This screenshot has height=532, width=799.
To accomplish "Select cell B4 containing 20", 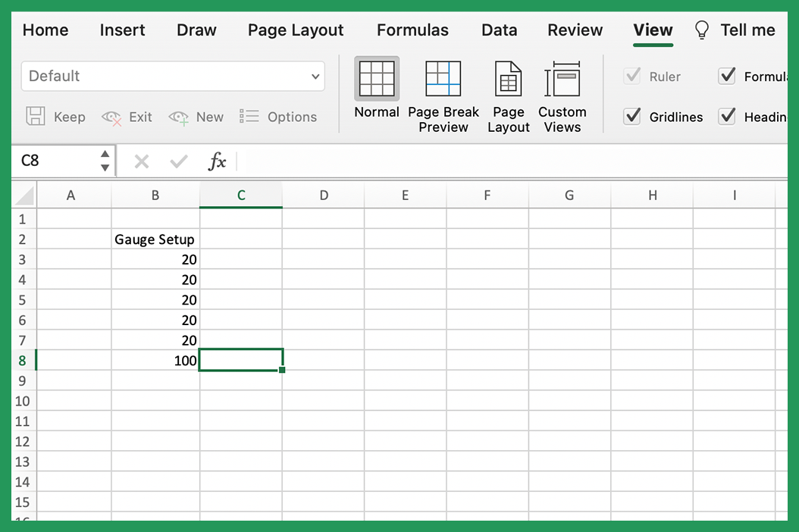I will pos(155,279).
